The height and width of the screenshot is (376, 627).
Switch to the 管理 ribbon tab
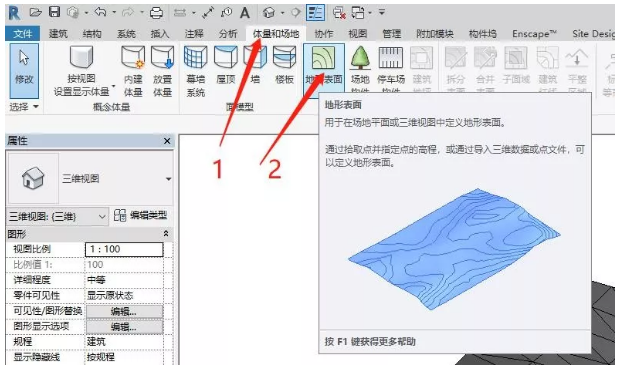(x=392, y=34)
